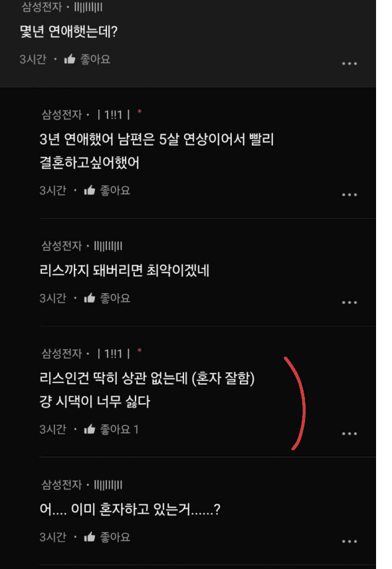Image resolution: width=392 pixels, height=569 pixels.
Task: Click the '3시간' timestamp under '어.... 이미 혼자하고' reply
Action: 53,537
